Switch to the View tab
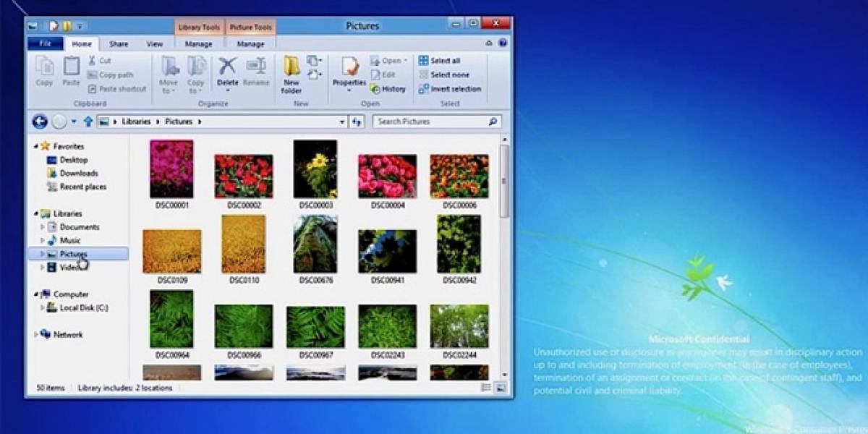 155,43
